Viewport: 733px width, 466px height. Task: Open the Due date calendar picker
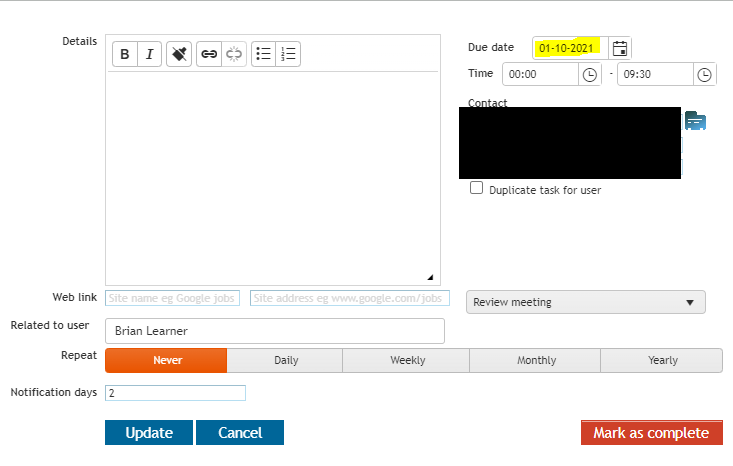coord(620,48)
